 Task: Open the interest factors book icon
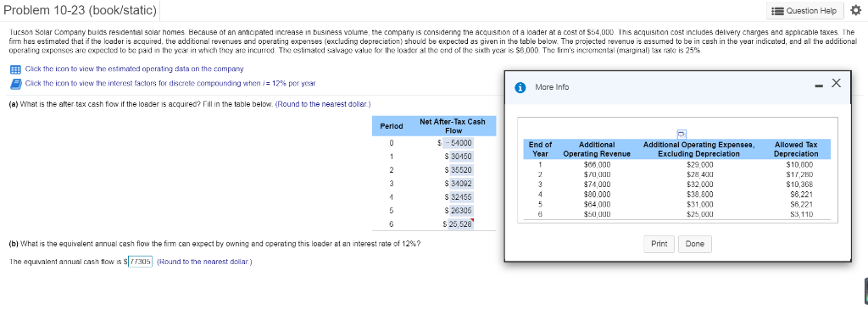(x=15, y=84)
